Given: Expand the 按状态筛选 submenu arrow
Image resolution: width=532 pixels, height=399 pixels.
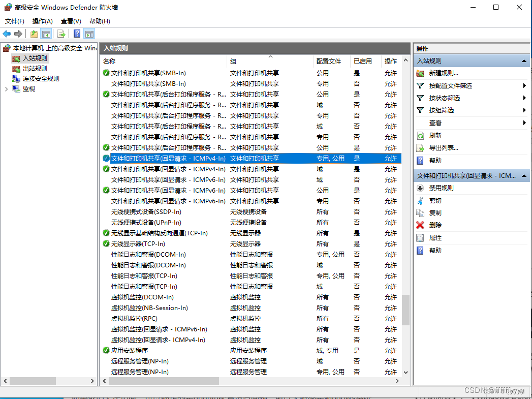Looking at the screenshot, I should (x=524, y=98).
